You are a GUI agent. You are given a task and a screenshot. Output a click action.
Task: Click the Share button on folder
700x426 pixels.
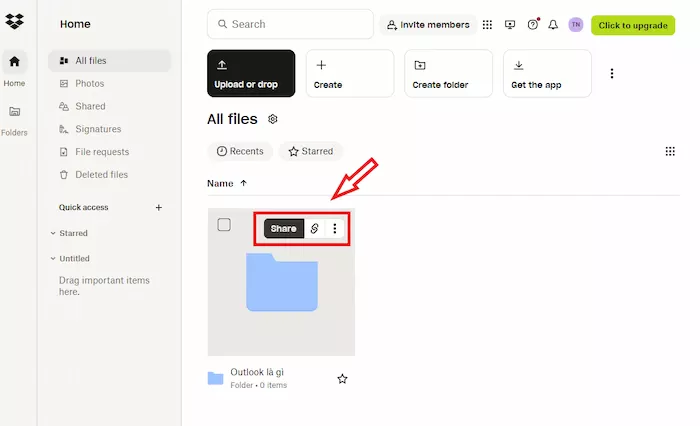[283, 229]
